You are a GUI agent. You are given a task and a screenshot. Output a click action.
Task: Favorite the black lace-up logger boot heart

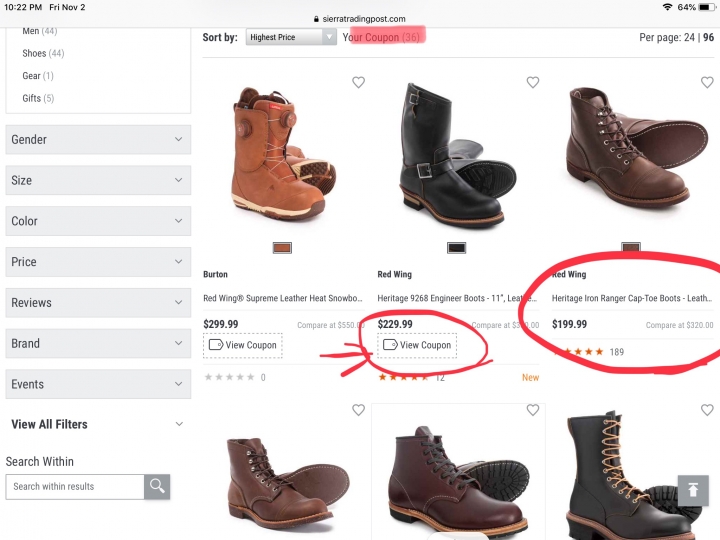point(707,410)
